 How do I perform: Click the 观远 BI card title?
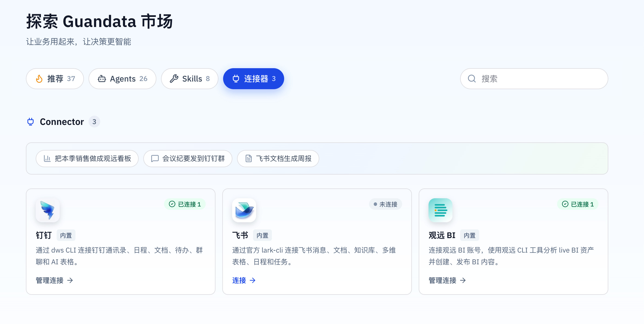pos(442,235)
